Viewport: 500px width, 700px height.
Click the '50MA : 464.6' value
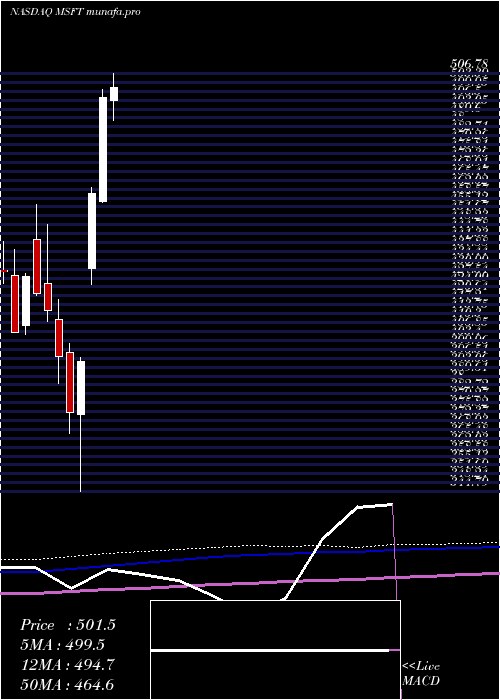point(69,685)
